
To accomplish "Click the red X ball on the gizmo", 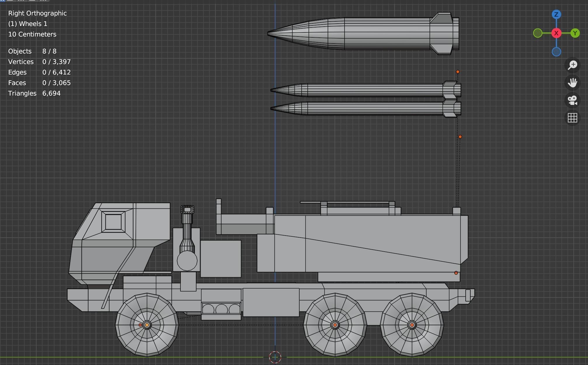I will [x=556, y=33].
